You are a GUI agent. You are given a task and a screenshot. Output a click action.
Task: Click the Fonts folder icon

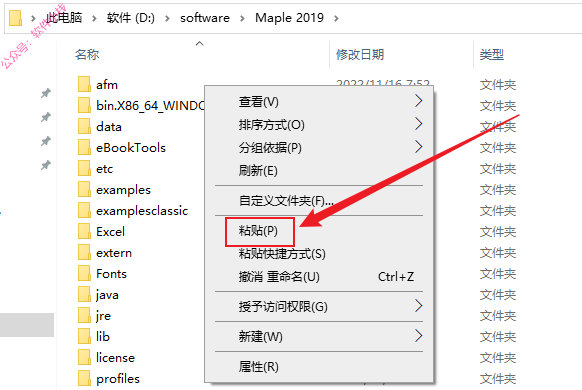point(84,273)
